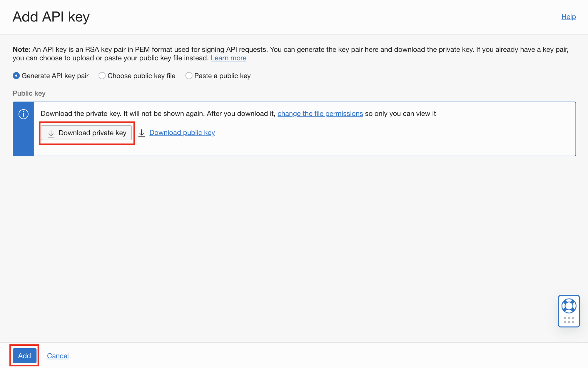Click the Public key section heading

[29, 93]
